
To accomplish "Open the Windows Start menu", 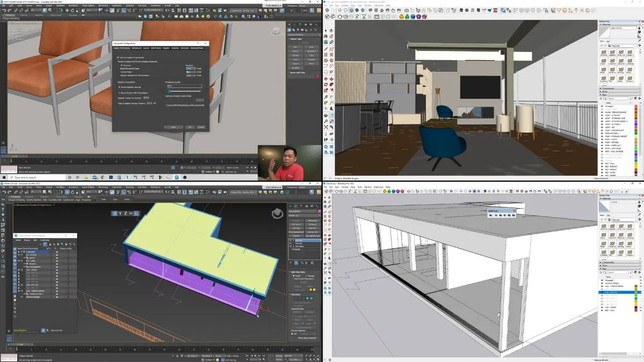I will (x=4, y=177).
